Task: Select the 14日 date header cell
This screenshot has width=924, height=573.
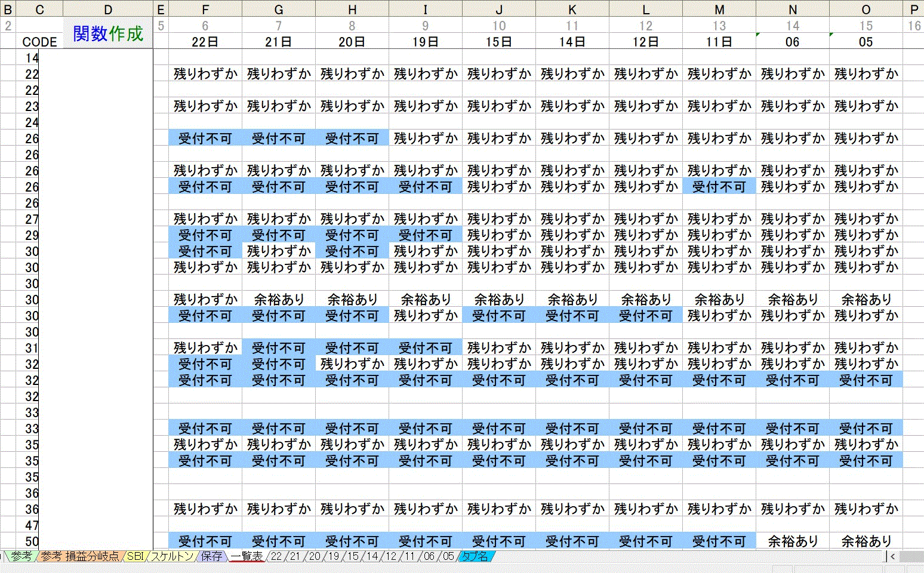Action: click(572, 42)
